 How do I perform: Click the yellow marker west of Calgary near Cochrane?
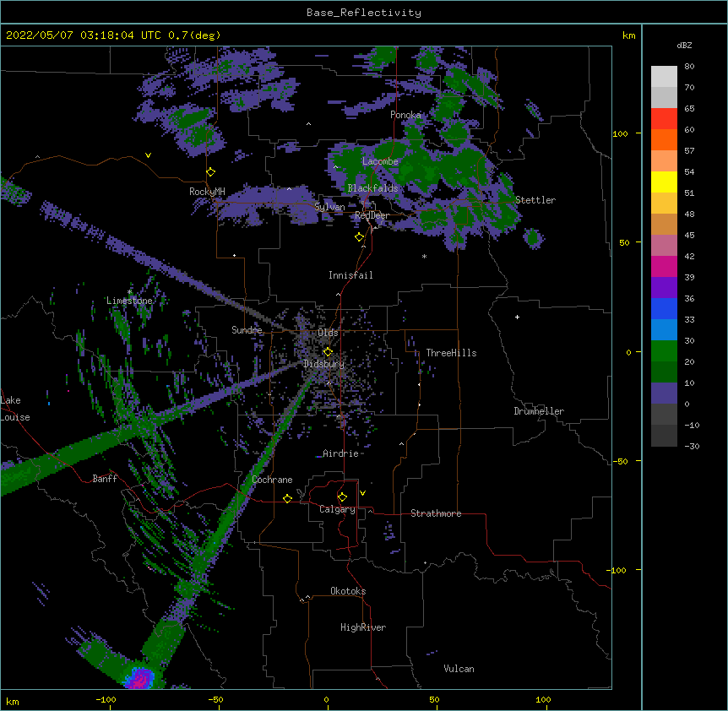pos(287,498)
